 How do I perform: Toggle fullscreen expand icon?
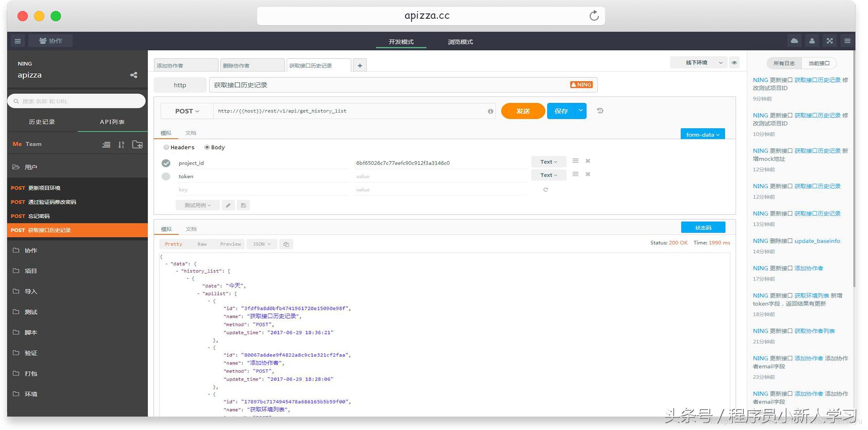pyautogui.click(x=830, y=41)
